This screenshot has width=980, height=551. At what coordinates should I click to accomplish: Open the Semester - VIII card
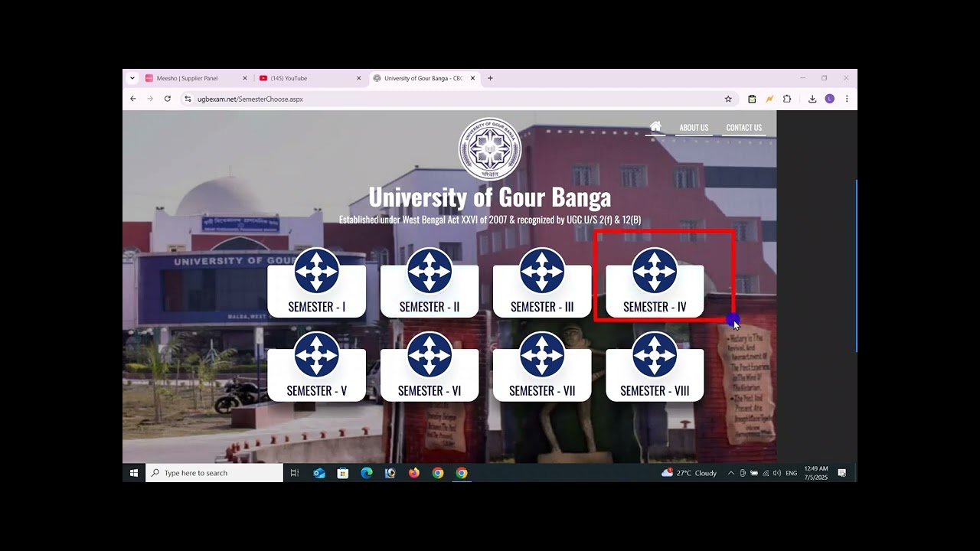coord(655,367)
